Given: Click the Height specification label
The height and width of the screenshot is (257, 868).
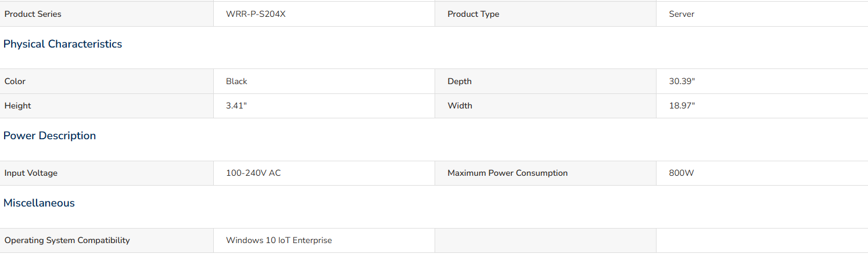Looking at the screenshot, I should tap(18, 106).
